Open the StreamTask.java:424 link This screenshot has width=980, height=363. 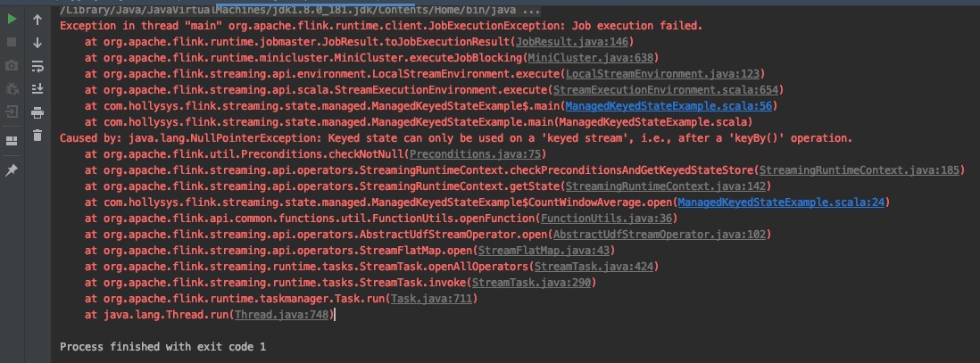click(x=594, y=267)
